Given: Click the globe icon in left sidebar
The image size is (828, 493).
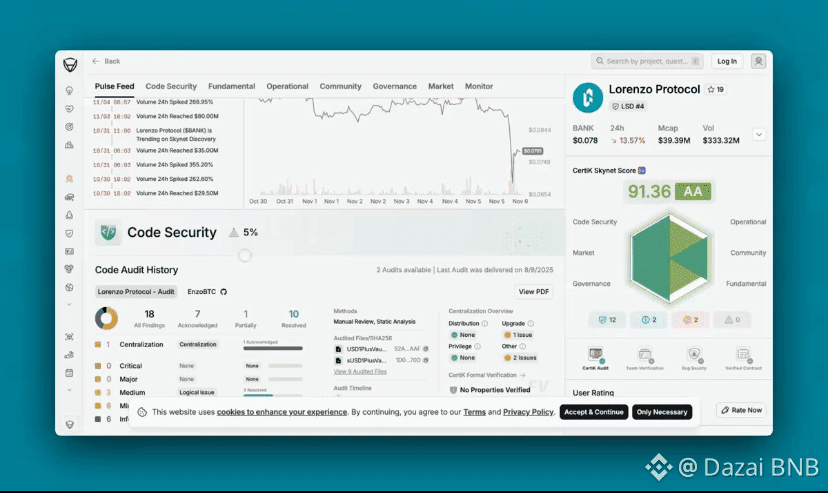Looking at the screenshot, I should [x=69, y=288].
